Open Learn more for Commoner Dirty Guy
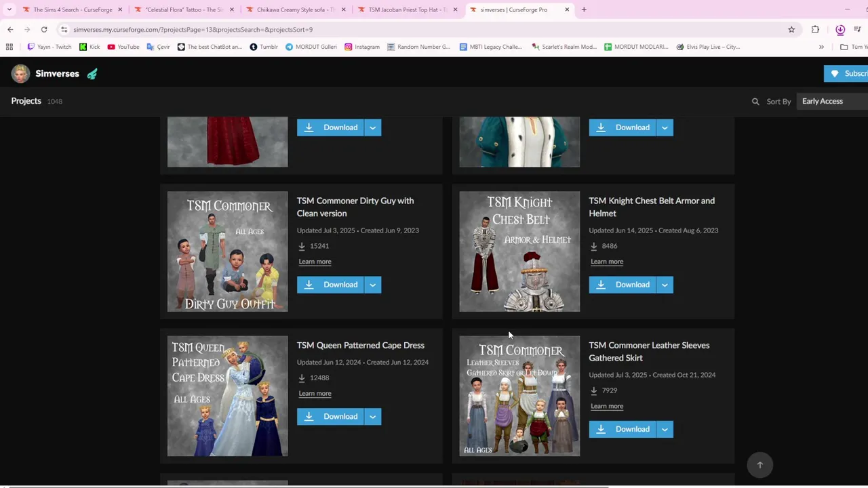Image resolution: width=868 pixels, height=488 pixels. (x=315, y=262)
